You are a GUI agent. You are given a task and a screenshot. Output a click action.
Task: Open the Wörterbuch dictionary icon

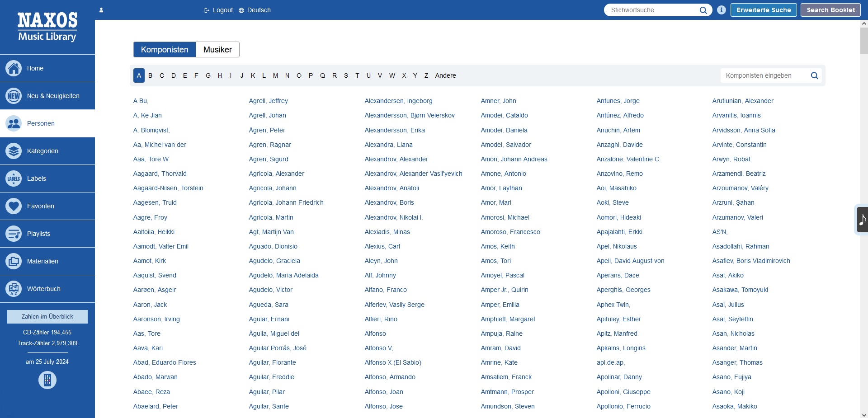pyautogui.click(x=14, y=289)
